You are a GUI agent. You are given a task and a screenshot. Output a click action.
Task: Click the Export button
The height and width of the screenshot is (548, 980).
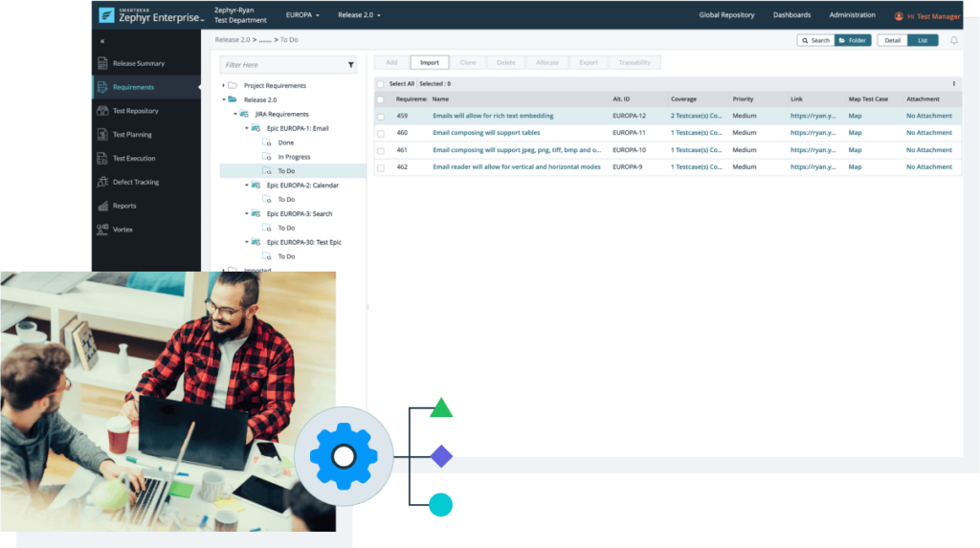589,62
